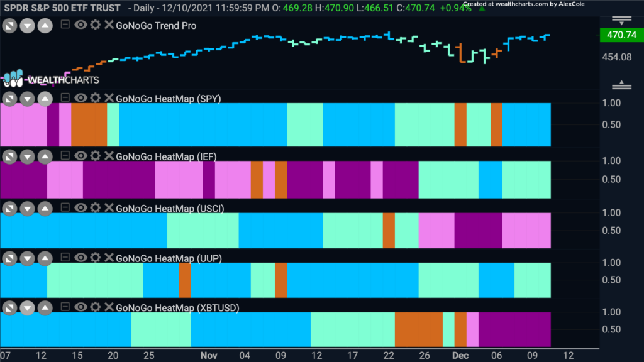The width and height of the screenshot is (644, 362).
Task: Move HeatMap (XBTUSD) pane down
Action: (x=27, y=308)
